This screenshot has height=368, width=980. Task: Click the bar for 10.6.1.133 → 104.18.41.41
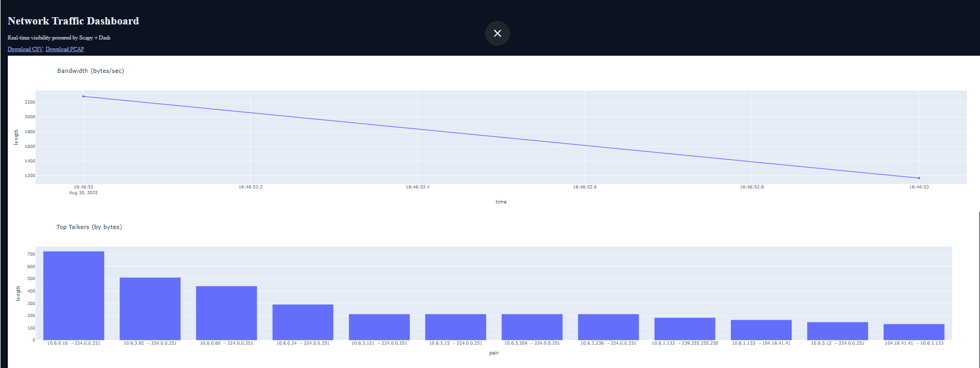pyautogui.click(x=761, y=330)
